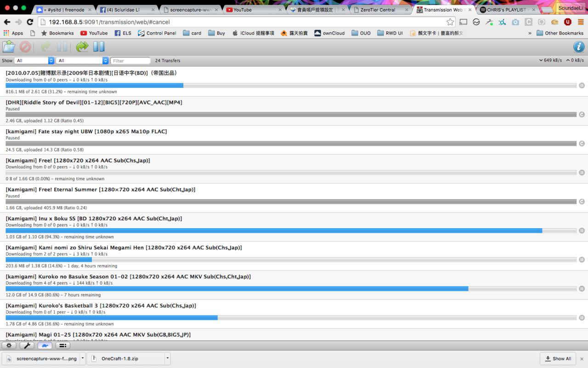Image resolution: width=588 pixels, height=368 pixels.
Task: Switch to the screencapture-www tab
Action: coord(190,10)
